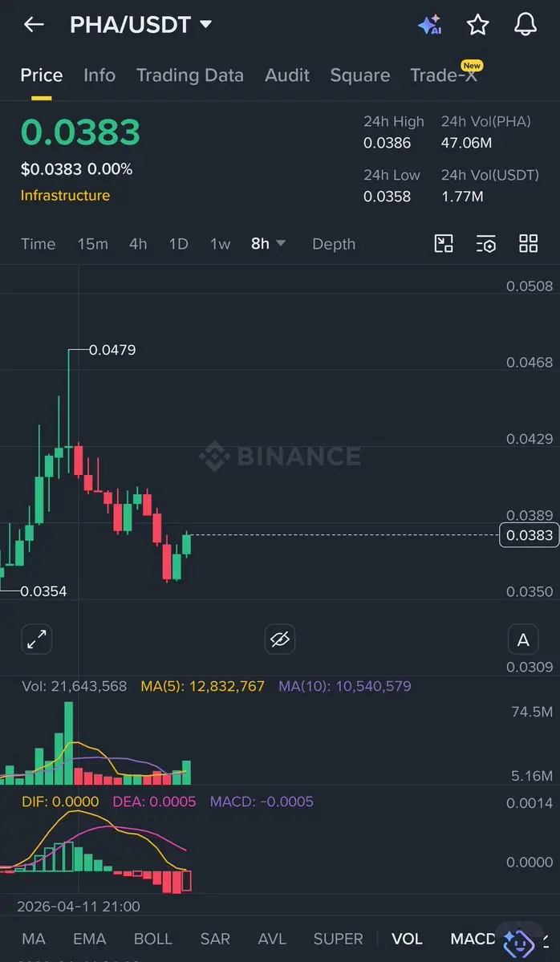Image resolution: width=560 pixels, height=962 pixels.
Task: Switch to the Price tab
Action: pyautogui.click(x=42, y=75)
